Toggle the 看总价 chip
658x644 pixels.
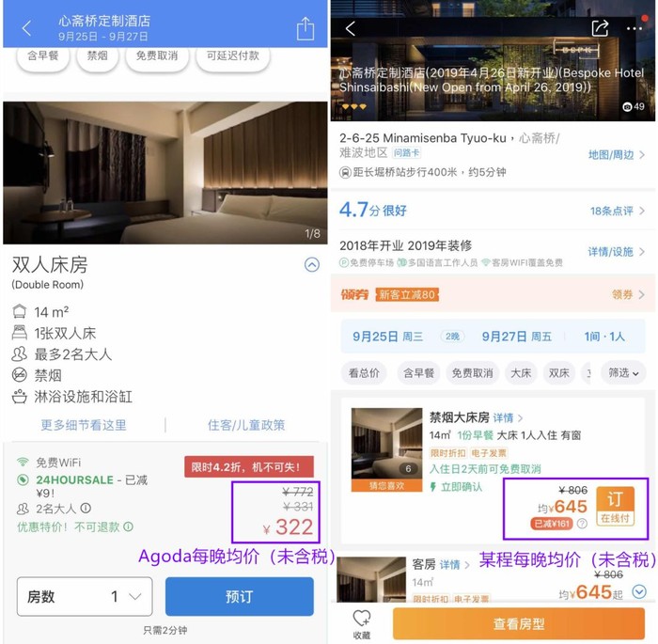tap(364, 373)
